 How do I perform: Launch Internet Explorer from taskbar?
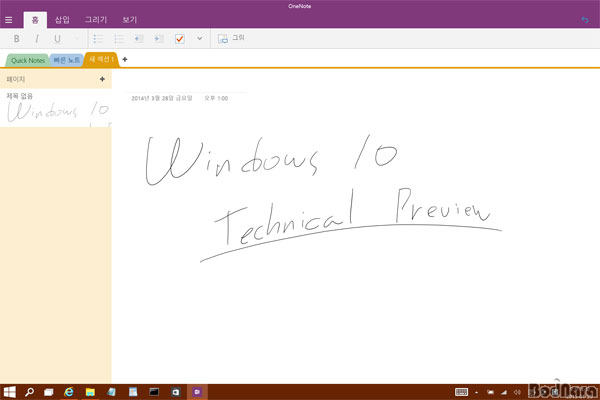tap(69, 392)
